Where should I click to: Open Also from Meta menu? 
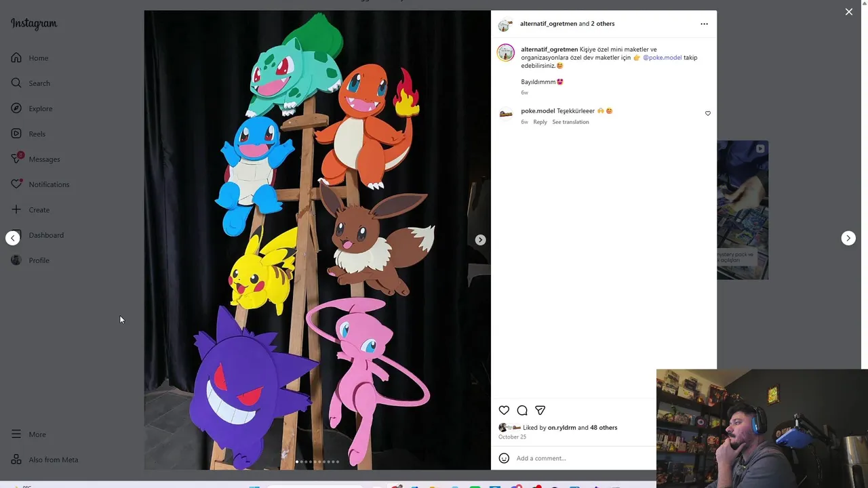[x=44, y=460]
